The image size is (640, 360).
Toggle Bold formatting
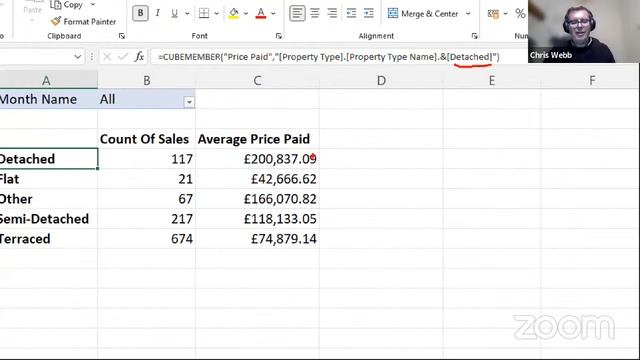(140, 13)
